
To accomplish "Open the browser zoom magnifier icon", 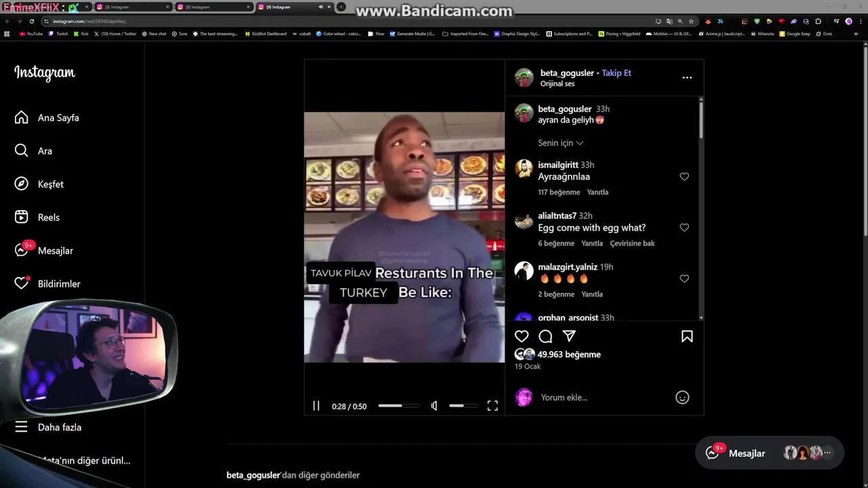I will pos(680,21).
